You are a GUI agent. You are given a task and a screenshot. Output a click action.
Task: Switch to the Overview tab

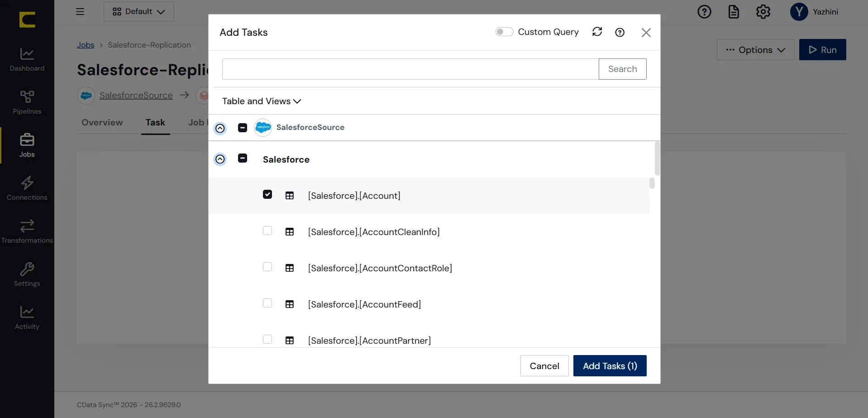point(102,122)
